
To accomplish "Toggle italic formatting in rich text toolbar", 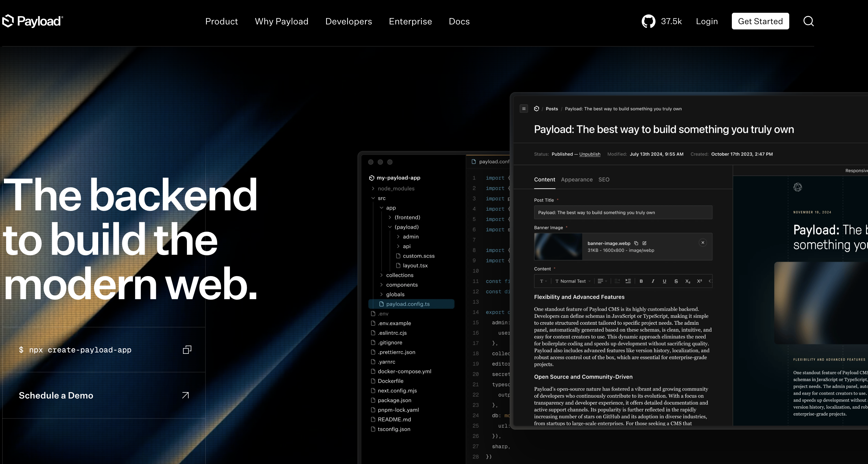I will coord(653,281).
